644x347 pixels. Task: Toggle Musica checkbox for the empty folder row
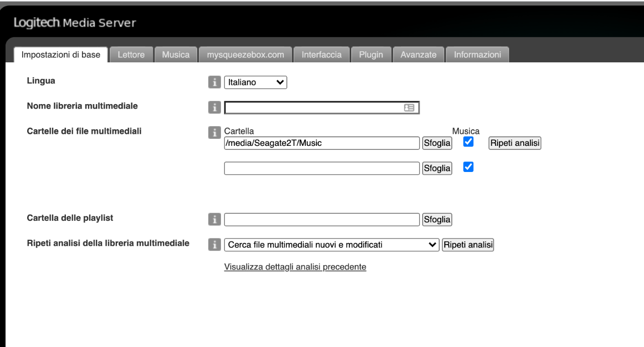click(x=468, y=167)
